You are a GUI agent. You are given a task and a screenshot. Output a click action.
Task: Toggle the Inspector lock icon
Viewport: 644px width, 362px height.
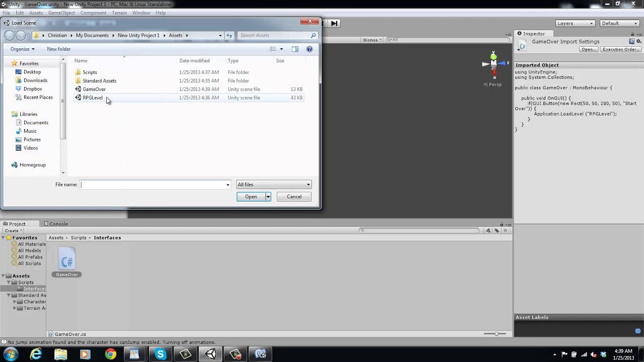[x=632, y=34]
